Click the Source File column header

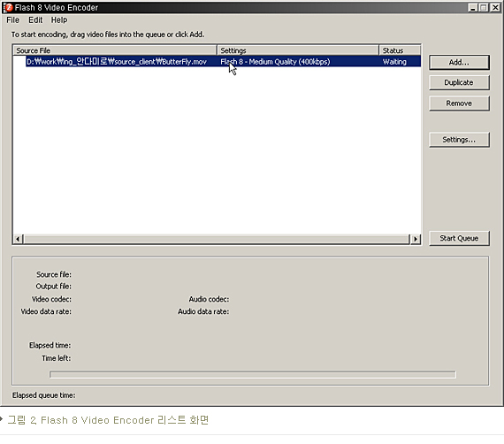[115, 50]
